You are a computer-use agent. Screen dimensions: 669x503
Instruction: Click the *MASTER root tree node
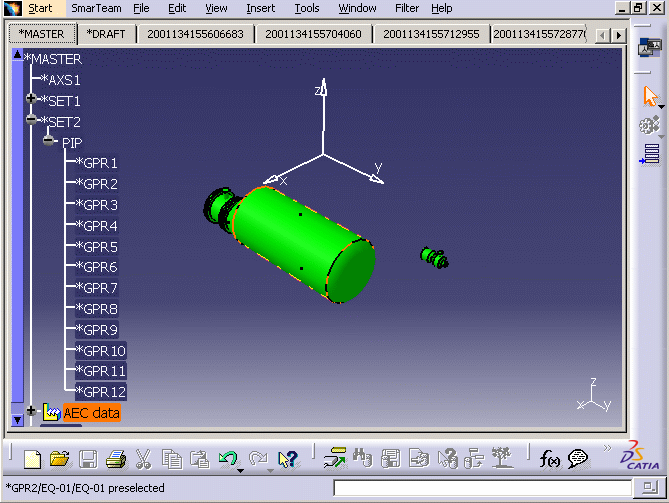[x=53, y=59]
